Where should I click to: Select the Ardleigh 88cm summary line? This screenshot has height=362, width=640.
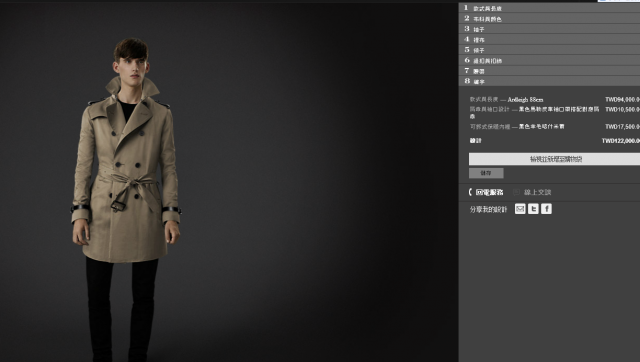pos(554,100)
